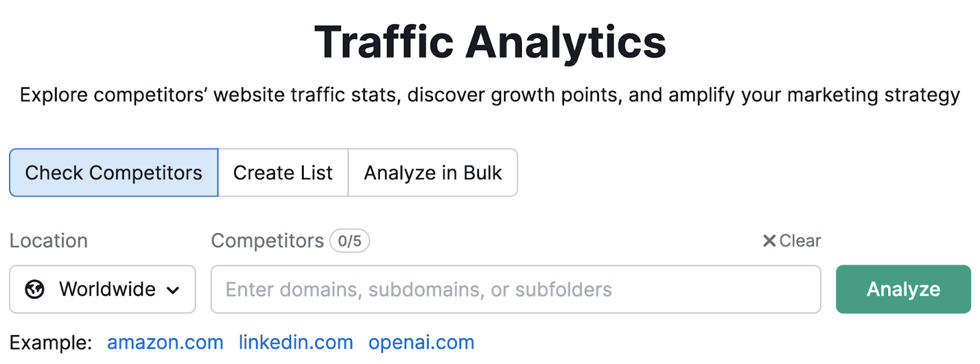The height and width of the screenshot is (364, 980).
Task: Click the Location label
Action: pos(49,241)
